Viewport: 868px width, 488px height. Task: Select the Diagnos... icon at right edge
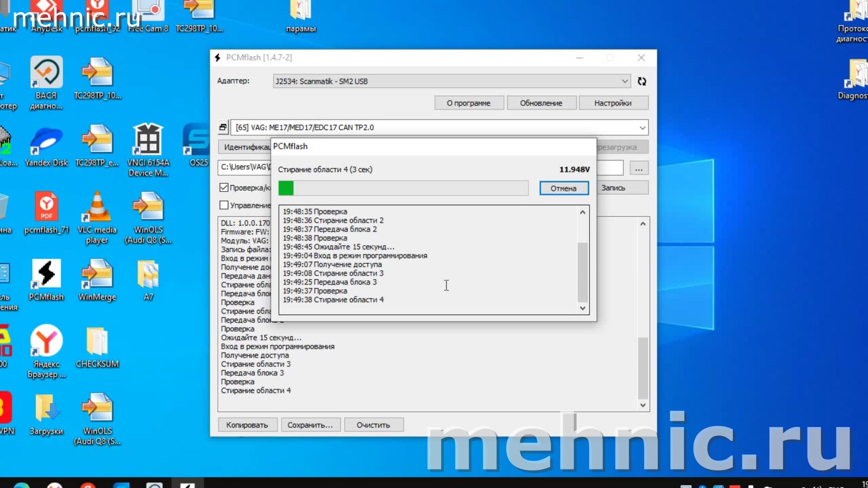coord(853,80)
